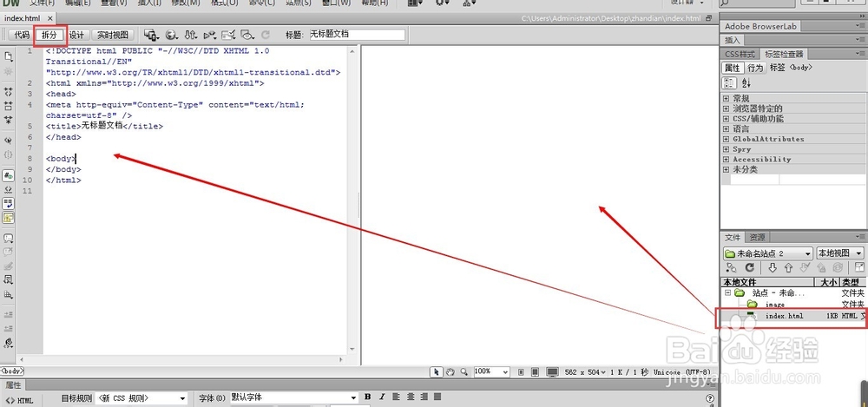Open Check browser compatibility icon
Viewport: 868px width, 407px height.
[x=228, y=35]
